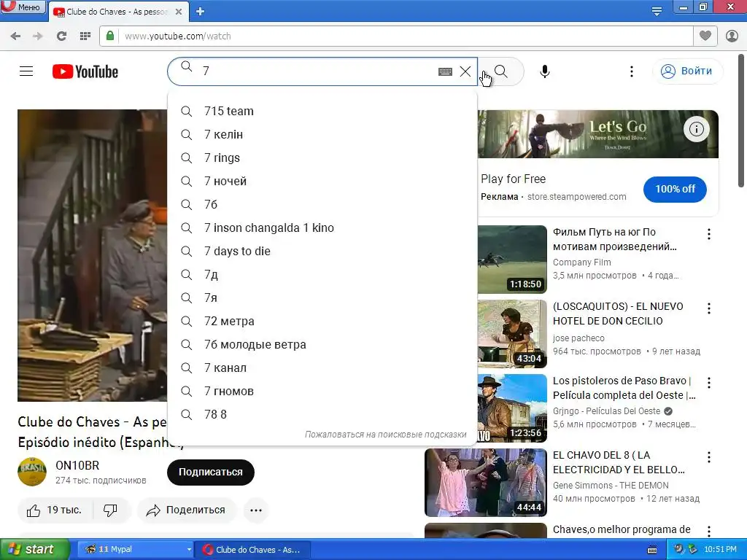Open options for Chaves,o melhor programa video
Viewport: 747px width, 560px height.
[709, 531]
